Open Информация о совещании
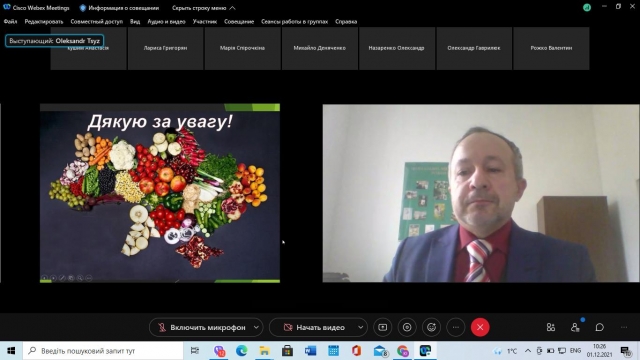This screenshot has width=640, height=360. pos(119,8)
